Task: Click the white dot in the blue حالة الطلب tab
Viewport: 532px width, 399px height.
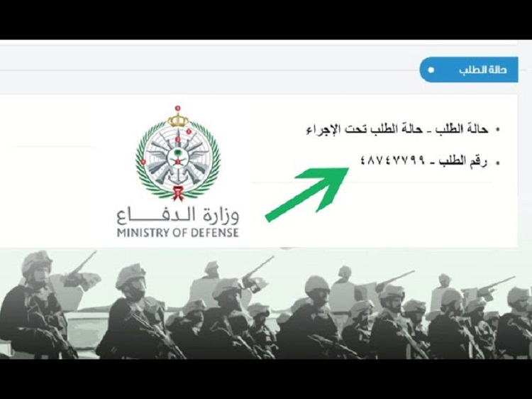Action: pyautogui.click(x=431, y=70)
